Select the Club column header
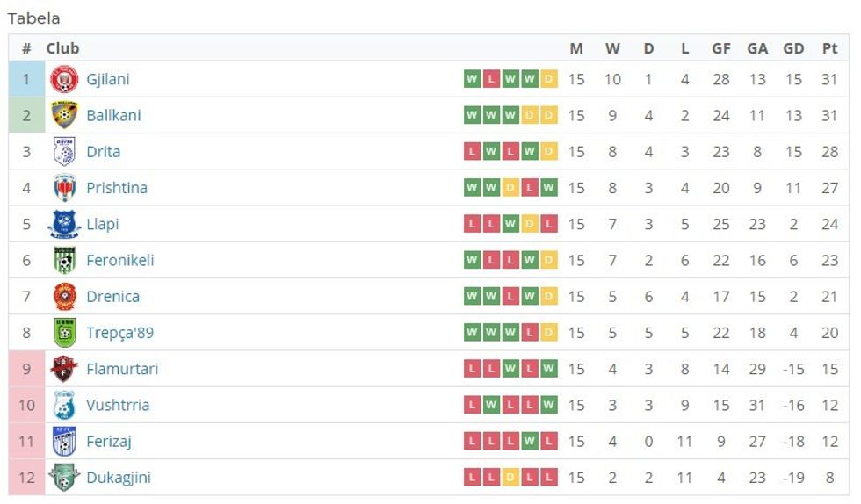861x504 pixels. 62,48
